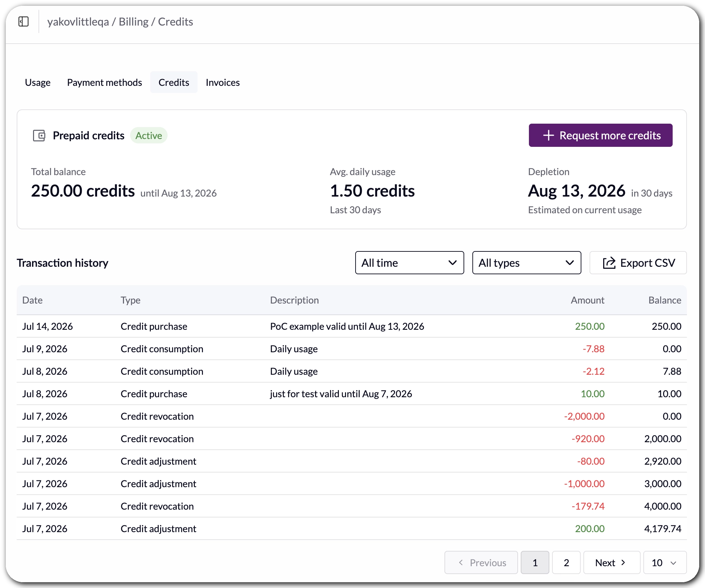The width and height of the screenshot is (705, 588).
Task: Click the export icon in Export CSV
Action: [609, 263]
